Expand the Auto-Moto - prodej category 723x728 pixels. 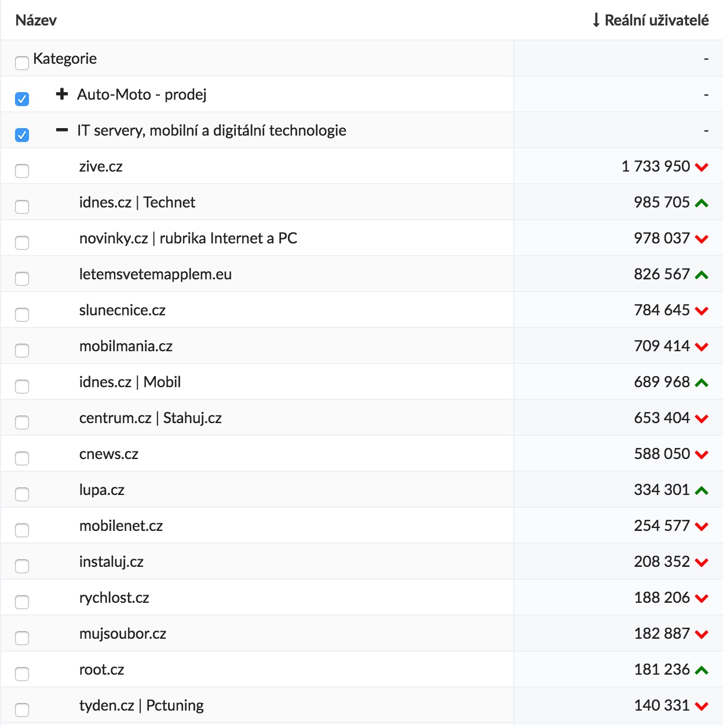62,94
